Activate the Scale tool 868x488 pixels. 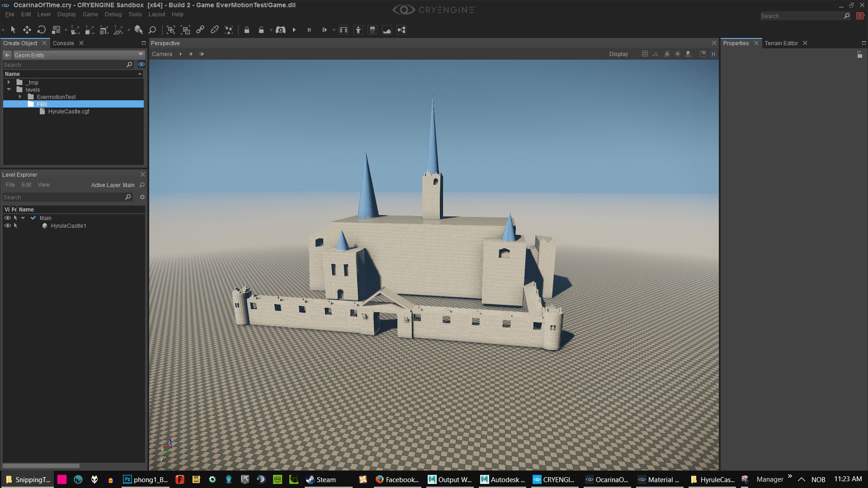56,30
